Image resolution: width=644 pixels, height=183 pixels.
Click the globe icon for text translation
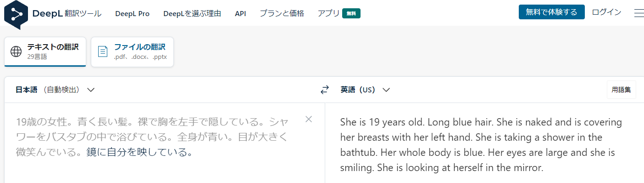point(16,51)
